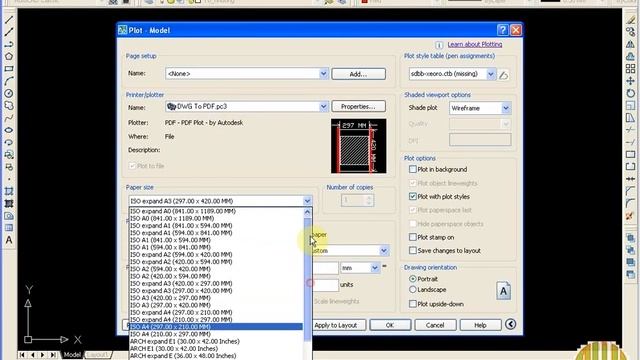This screenshot has height=360, width=640.
Task: Select the Polygon tool
Action: (x=9, y=56)
